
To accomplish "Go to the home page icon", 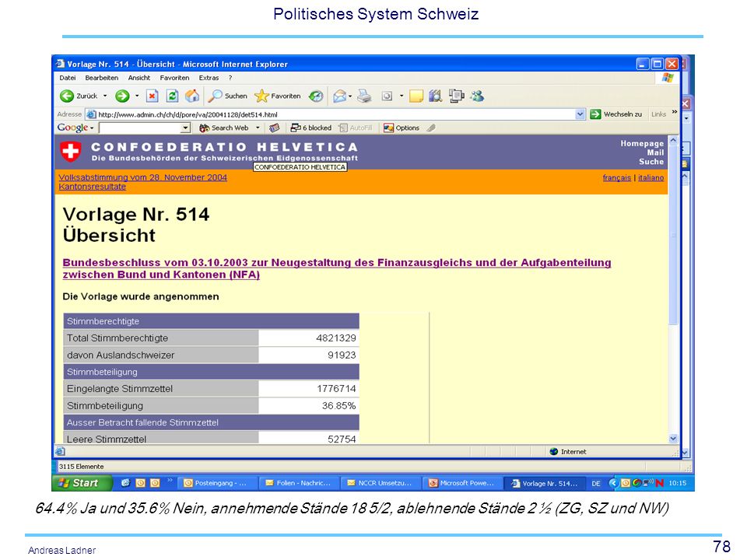I will point(192,96).
